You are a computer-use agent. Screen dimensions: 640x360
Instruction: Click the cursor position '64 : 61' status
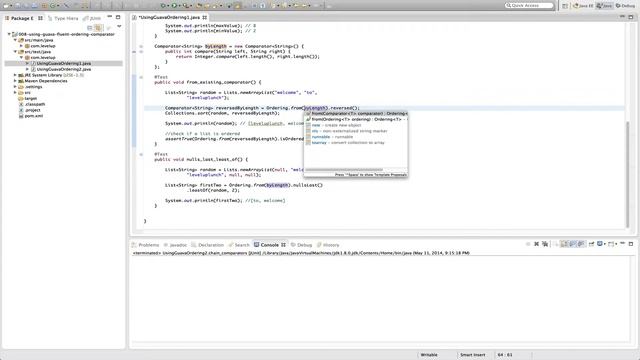[x=505, y=355]
